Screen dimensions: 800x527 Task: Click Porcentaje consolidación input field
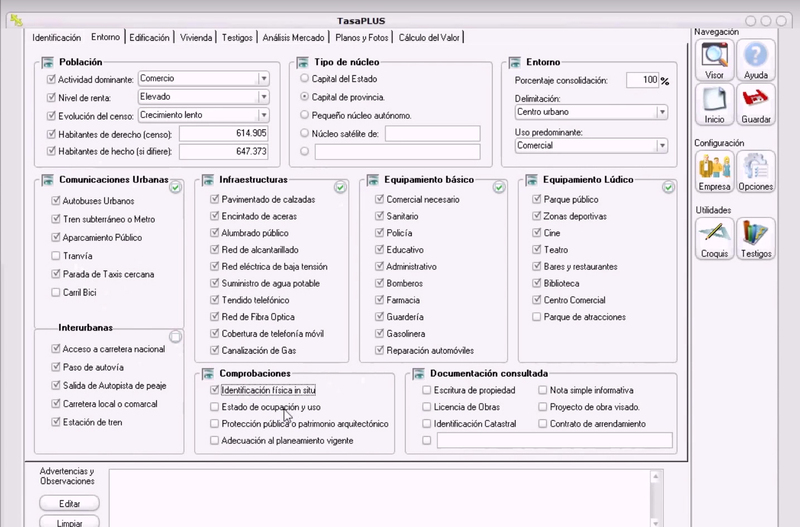642,80
